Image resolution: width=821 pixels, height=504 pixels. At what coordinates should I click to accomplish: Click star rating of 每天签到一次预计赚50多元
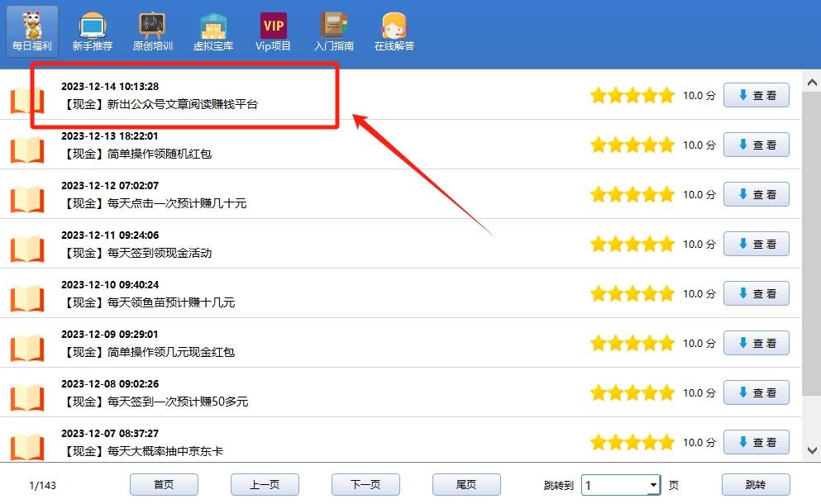click(632, 393)
